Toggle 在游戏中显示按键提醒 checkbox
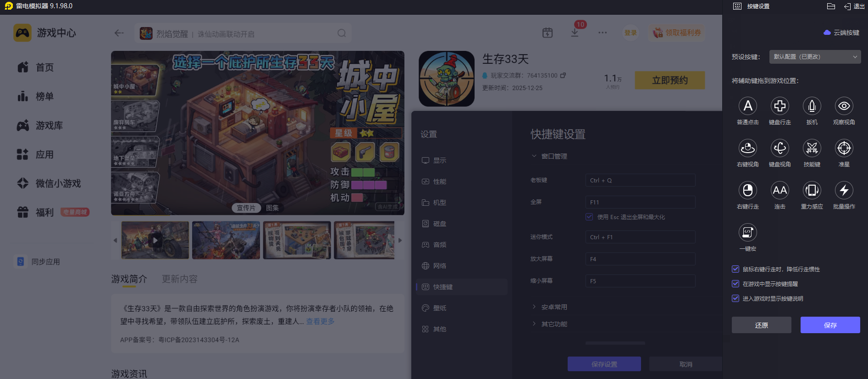868x379 pixels. (x=735, y=284)
